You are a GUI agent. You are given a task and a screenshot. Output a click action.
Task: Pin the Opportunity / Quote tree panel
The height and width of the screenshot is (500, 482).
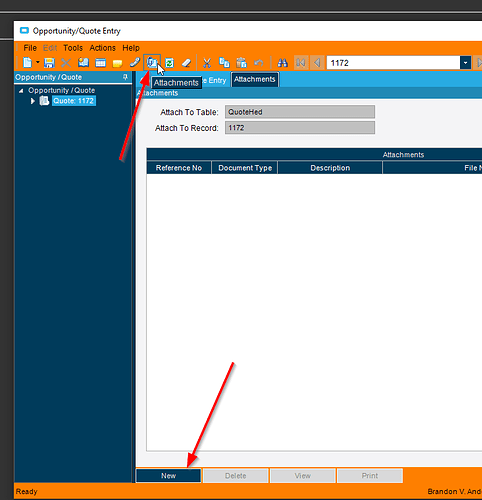point(125,77)
